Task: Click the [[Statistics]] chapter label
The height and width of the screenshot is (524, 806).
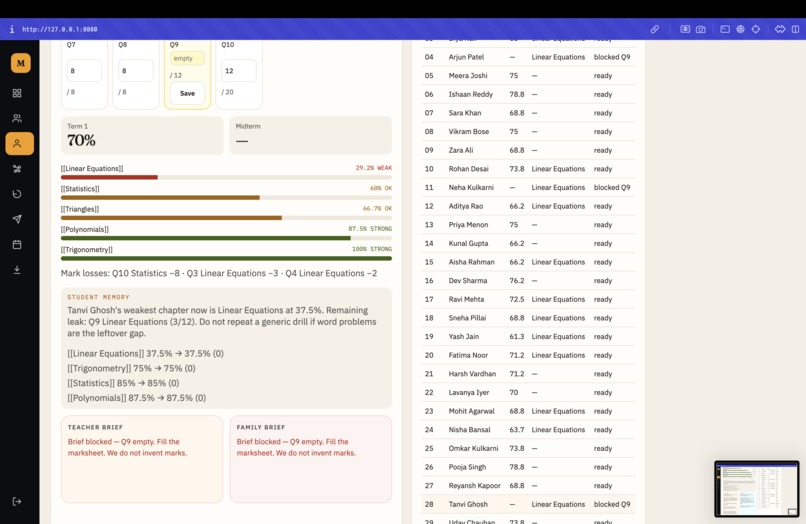Action: point(80,189)
